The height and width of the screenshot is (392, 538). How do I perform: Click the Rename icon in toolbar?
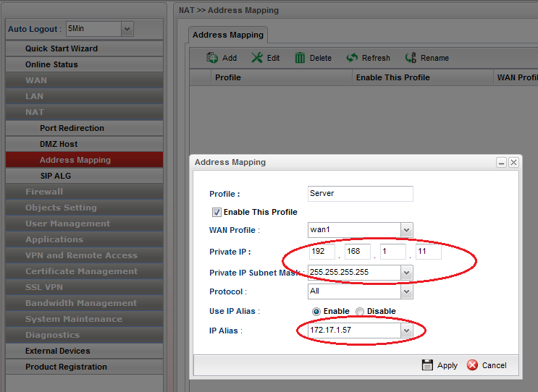click(x=411, y=58)
